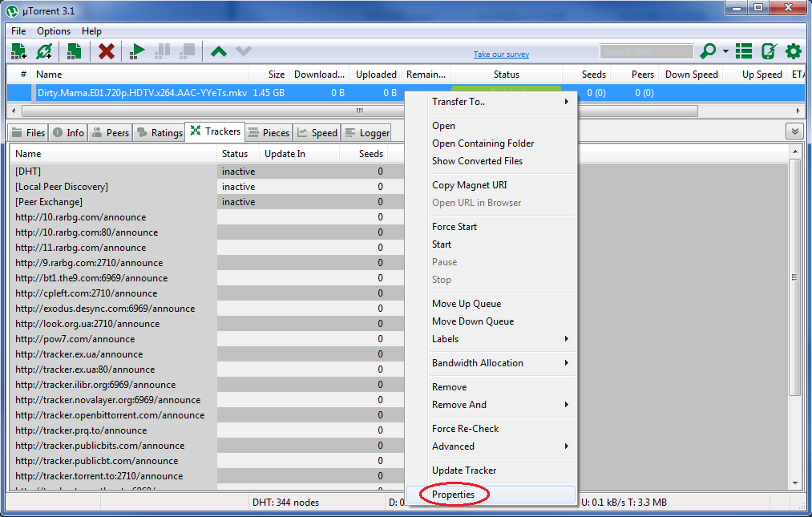This screenshot has width=812, height=517.
Task: Click the Add Torrent from URL icon
Action: pyautogui.click(x=44, y=51)
